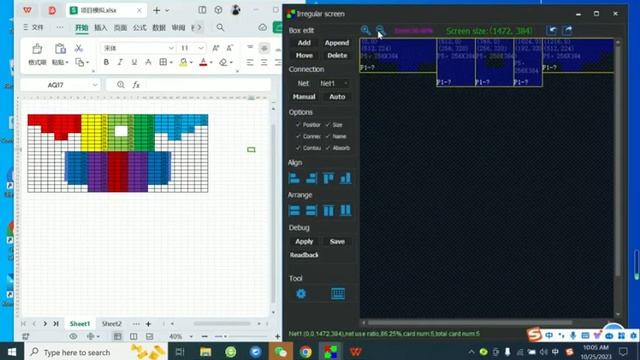Toggle Bold formatting in spreadsheet
Viewport: 640px width, 360px height.
(x=106, y=62)
